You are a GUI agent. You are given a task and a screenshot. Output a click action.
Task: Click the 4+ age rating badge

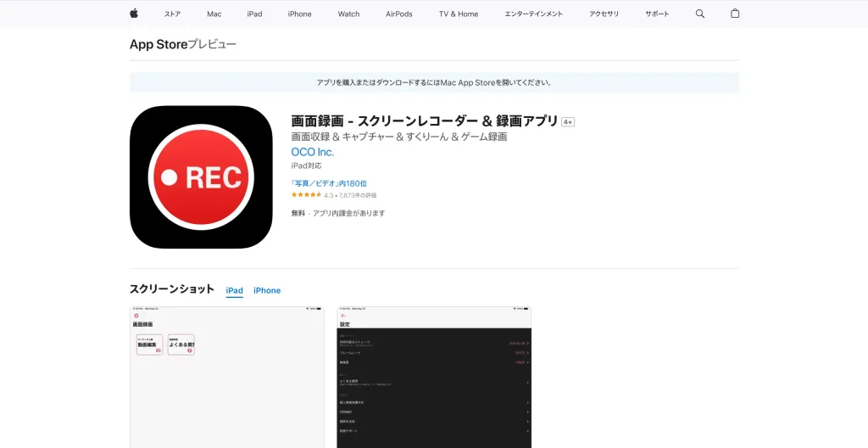(x=568, y=122)
